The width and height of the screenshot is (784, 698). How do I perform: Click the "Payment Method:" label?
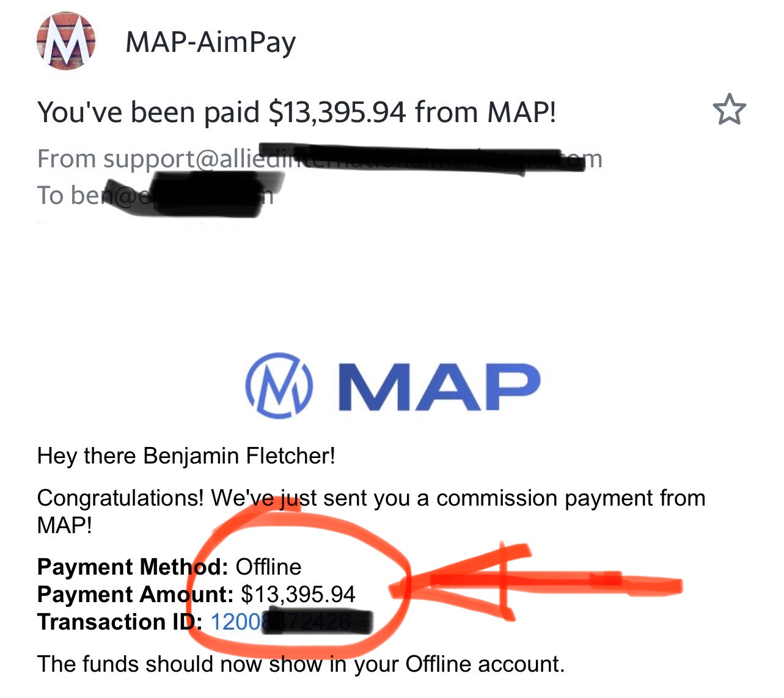point(132,567)
